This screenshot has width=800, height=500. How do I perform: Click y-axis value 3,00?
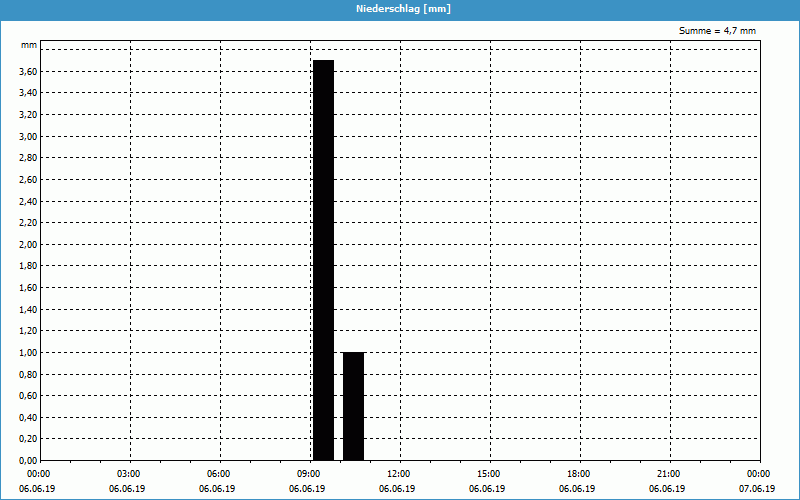click(28, 137)
